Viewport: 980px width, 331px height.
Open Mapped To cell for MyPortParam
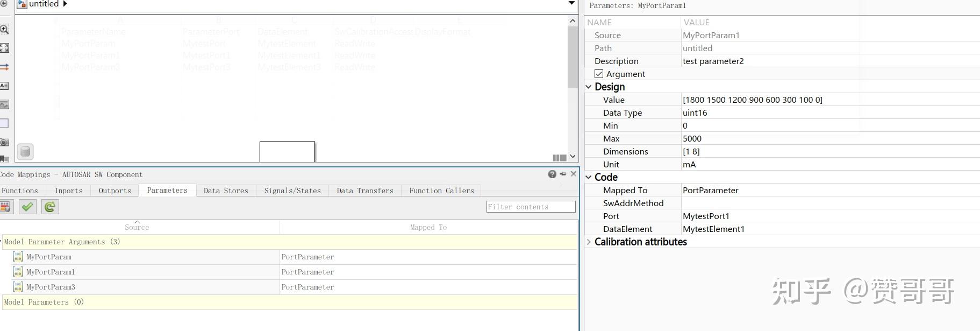pyautogui.click(x=428, y=257)
